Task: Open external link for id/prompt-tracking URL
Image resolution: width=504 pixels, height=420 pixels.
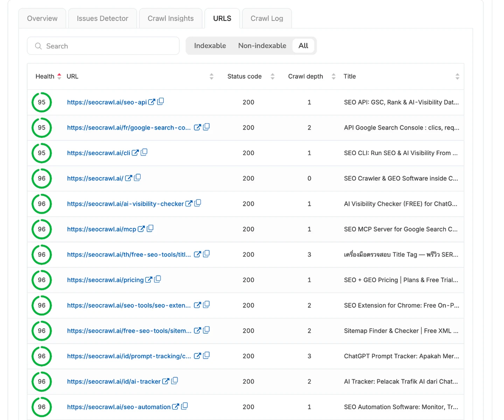Action: click(197, 356)
